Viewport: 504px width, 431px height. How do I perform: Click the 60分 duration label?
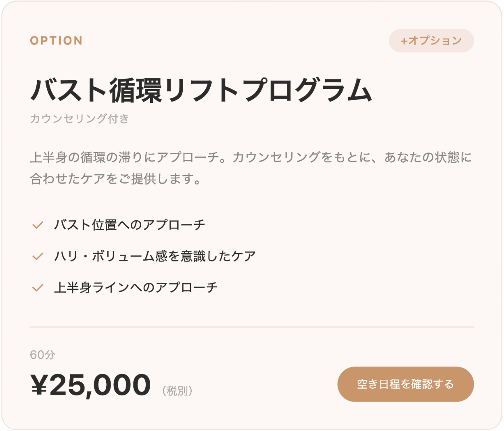[x=42, y=355]
